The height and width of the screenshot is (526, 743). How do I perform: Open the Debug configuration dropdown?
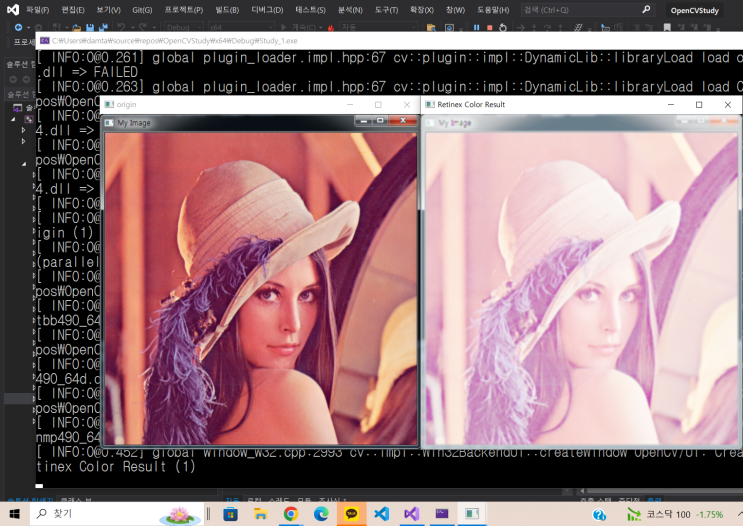pyautogui.click(x=184, y=27)
